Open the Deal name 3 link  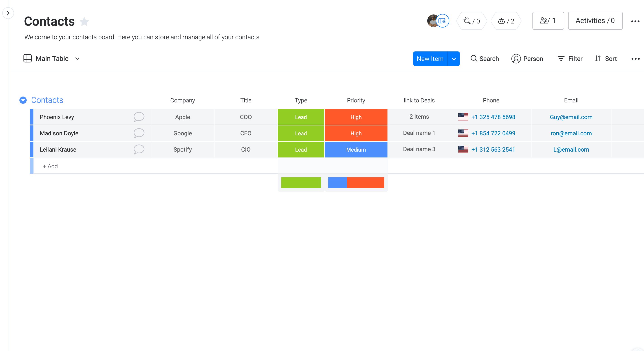(x=419, y=149)
